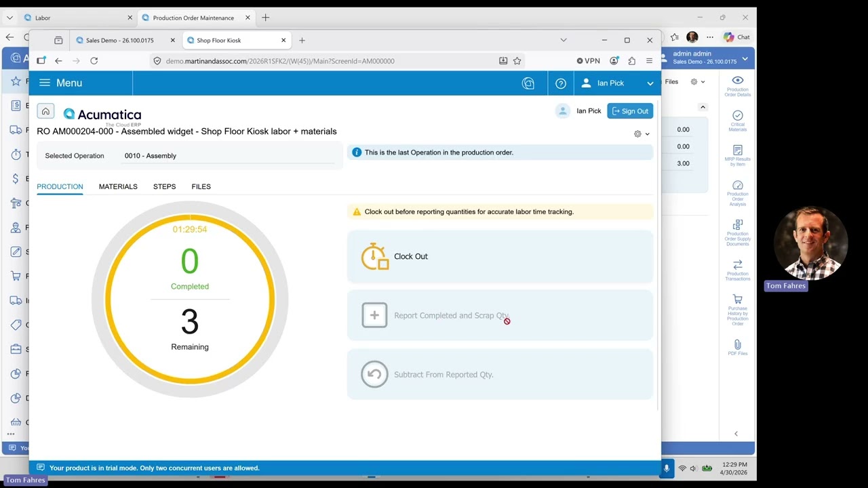This screenshot has height=488, width=868.
Task: Open the kiosk settings gear dropdown
Action: pyautogui.click(x=642, y=134)
